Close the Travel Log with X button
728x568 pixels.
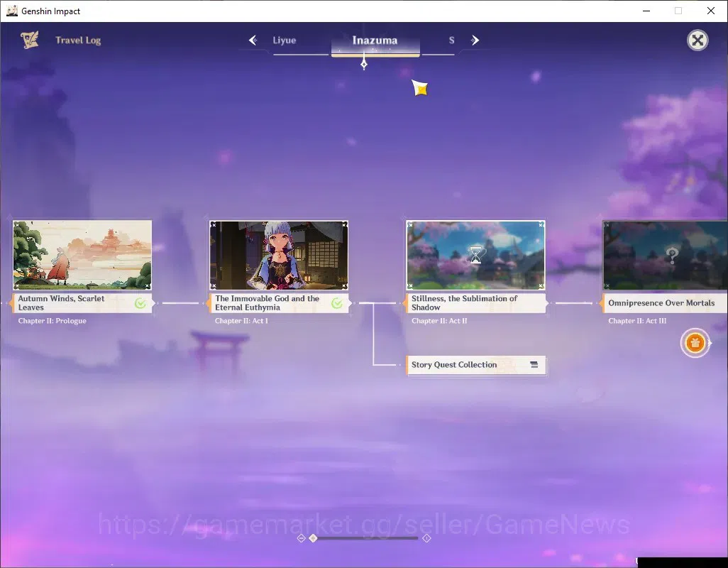(697, 40)
